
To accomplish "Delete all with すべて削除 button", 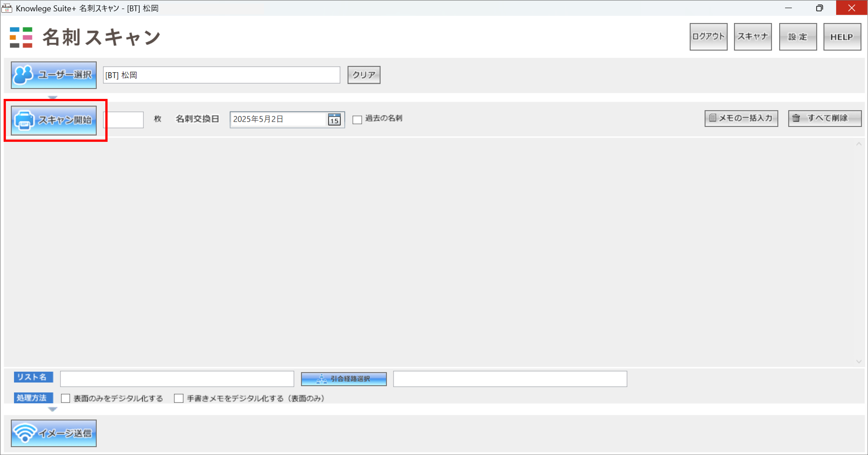I will [x=825, y=118].
